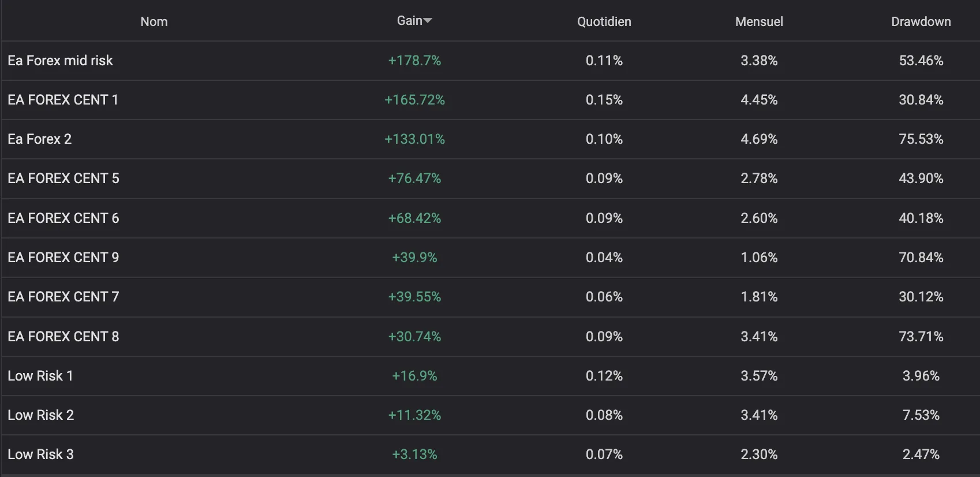The height and width of the screenshot is (477, 980).
Task: Open the Low Risk 2 system
Action: pos(41,415)
